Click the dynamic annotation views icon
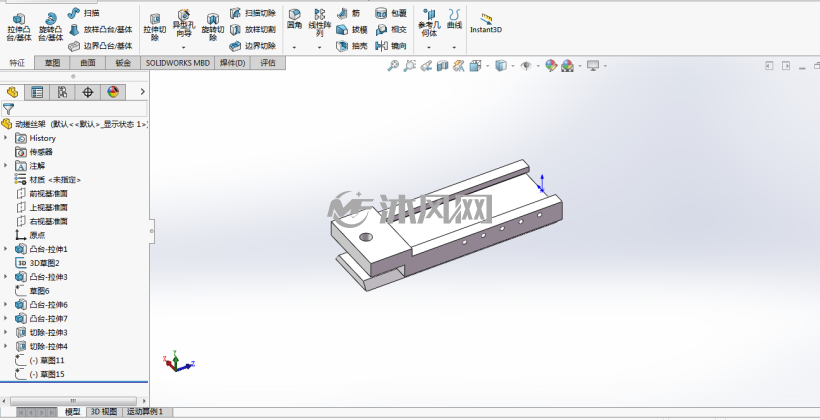The width and height of the screenshot is (820, 420). [x=459, y=66]
